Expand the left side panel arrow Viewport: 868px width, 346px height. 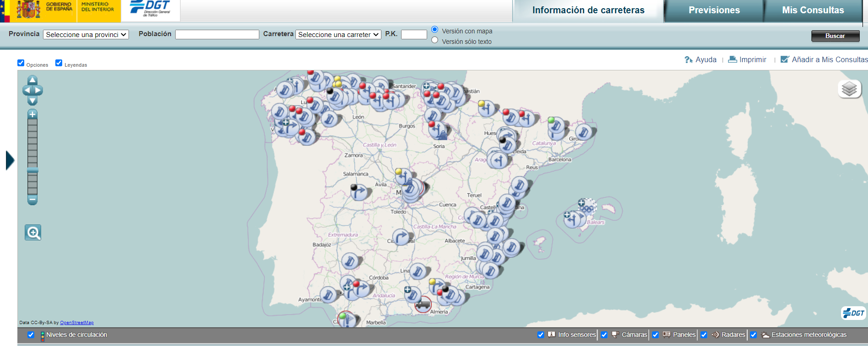coord(10,160)
